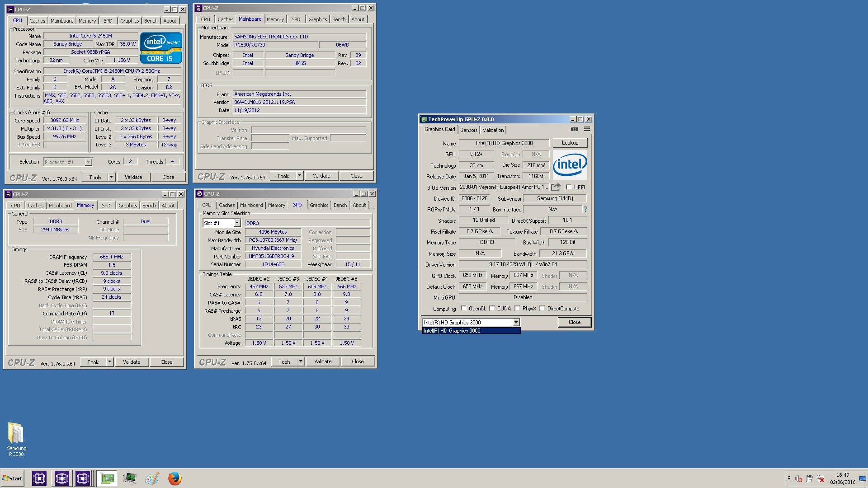The image size is (868, 488).
Task: Click the muted volume tray icon
Action: [799, 479]
